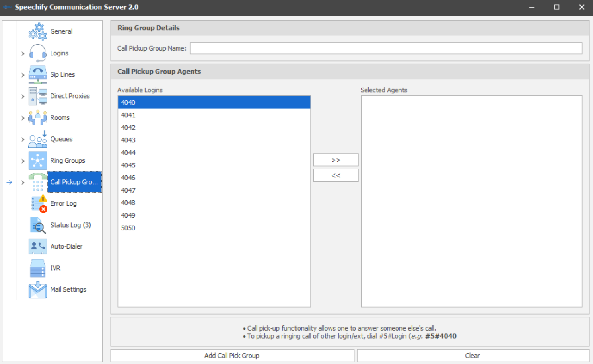593x364 pixels.
Task: Open the Sip Lines section label
Action: [x=62, y=74]
